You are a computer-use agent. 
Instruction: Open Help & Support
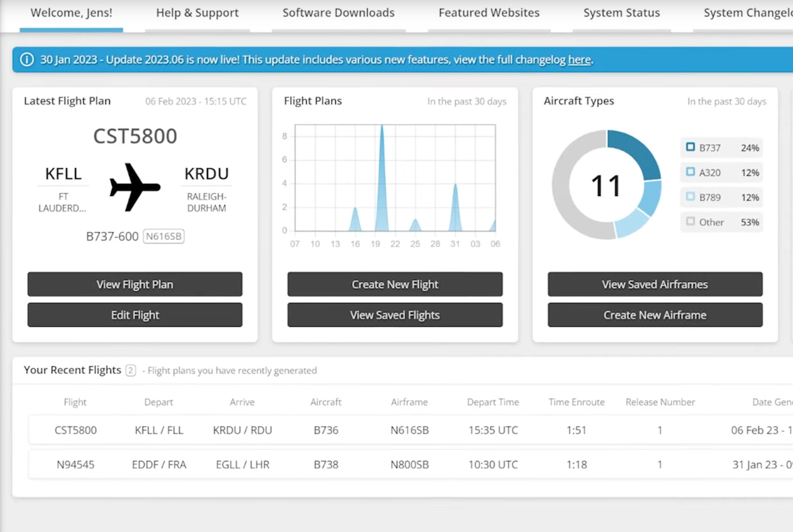[x=197, y=13]
